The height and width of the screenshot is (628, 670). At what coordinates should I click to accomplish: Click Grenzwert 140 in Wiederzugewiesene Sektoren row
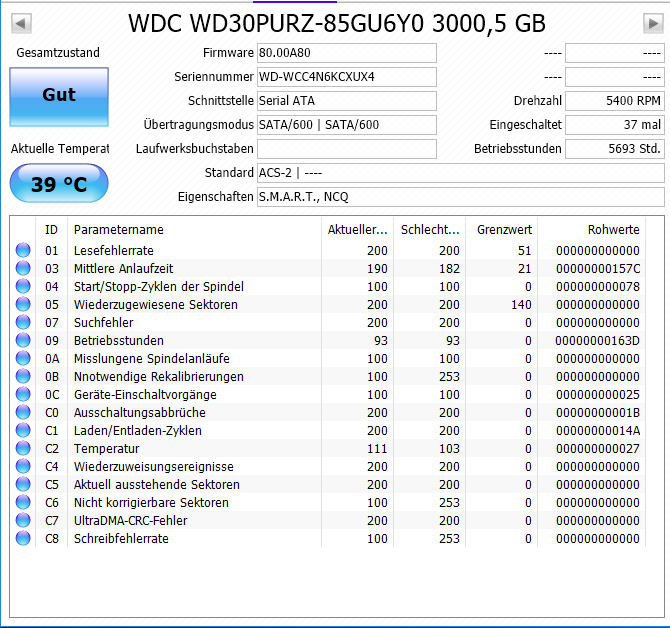click(x=521, y=304)
